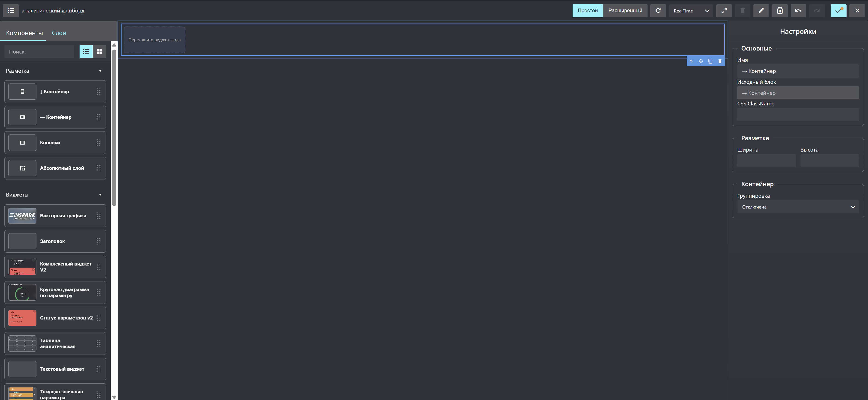This screenshot has height=400, width=868.
Task: Click the fullscreen expand arrows icon
Action: point(724,10)
